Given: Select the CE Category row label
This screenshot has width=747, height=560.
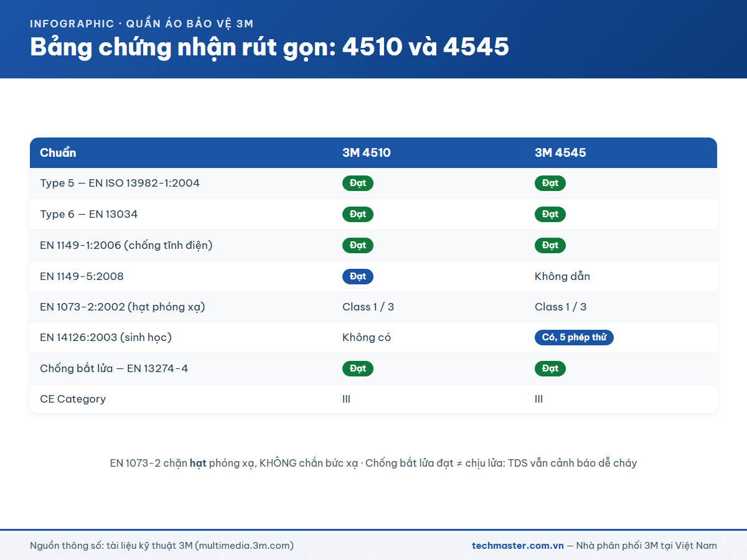Looking at the screenshot, I should coord(73,399).
